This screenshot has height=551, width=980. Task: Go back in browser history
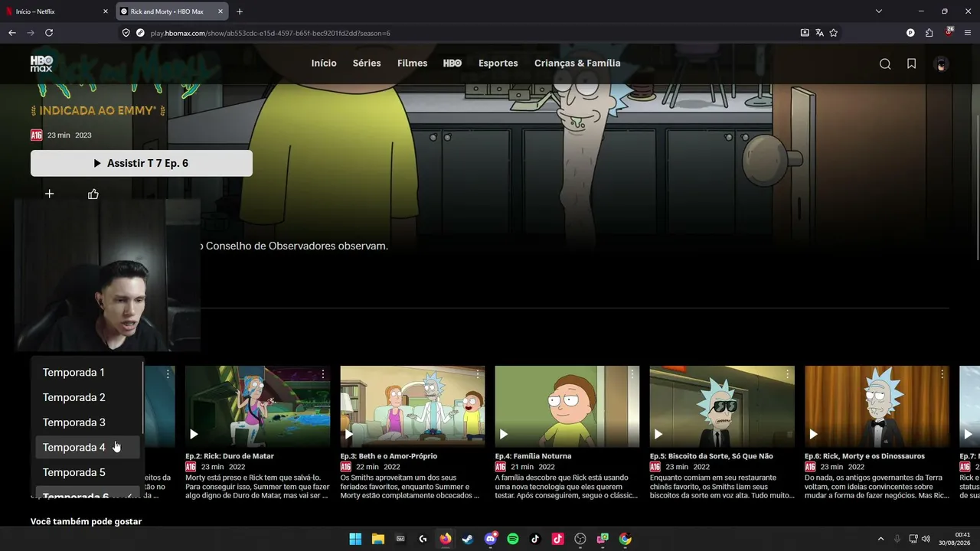tap(12, 33)
